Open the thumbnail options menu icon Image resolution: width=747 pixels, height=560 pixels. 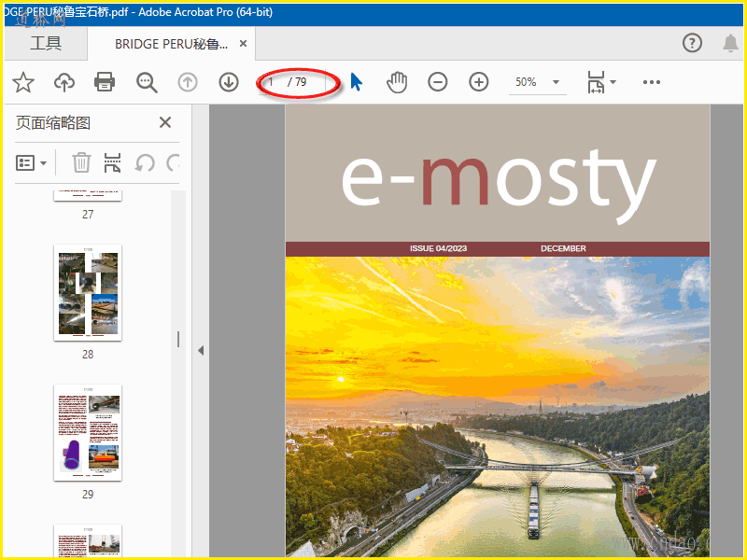tap(31, 162)
